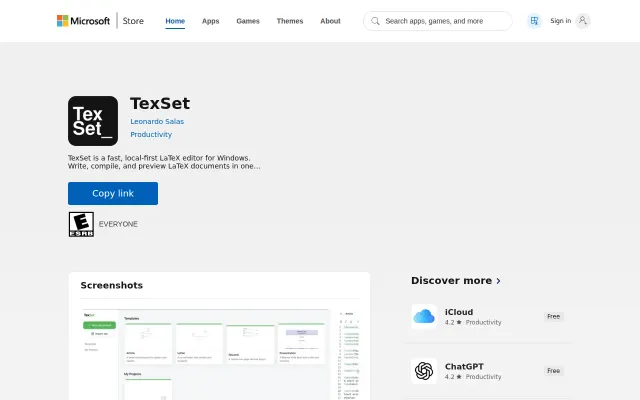This screenshot has width=640, height=400.
Task: Open the ChatGPT app title
Action: tap(464, 367)
